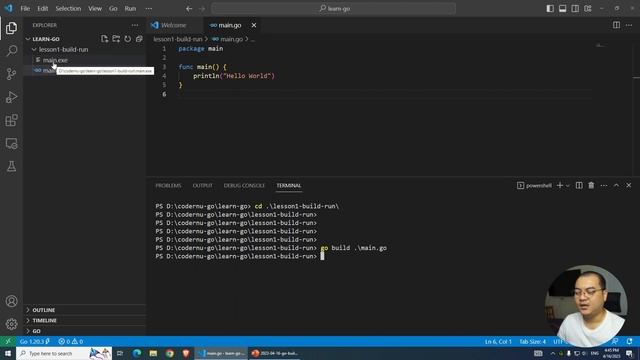Open the Testing flask view
This screenshot has width=640, height=360.
coord(11,166)
